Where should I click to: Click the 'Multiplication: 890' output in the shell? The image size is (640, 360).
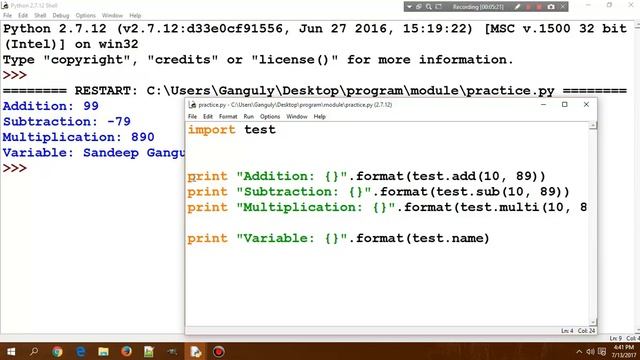coord(78,137)
